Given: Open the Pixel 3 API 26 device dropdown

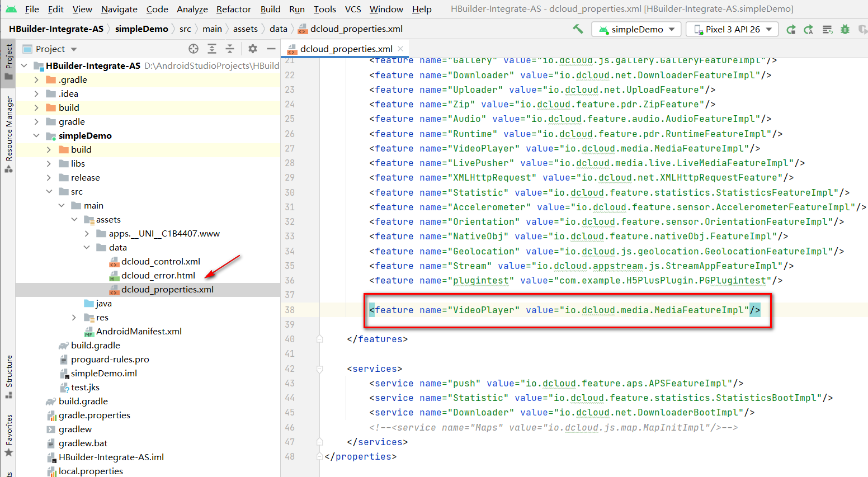Looking at the screenshot, I should coord(732,29).
